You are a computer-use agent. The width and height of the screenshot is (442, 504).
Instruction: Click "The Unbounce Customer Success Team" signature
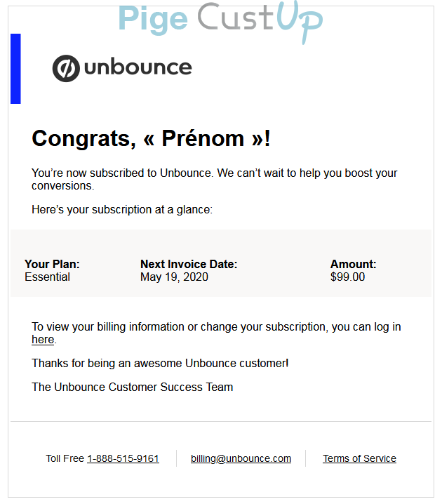pos(132,387)
